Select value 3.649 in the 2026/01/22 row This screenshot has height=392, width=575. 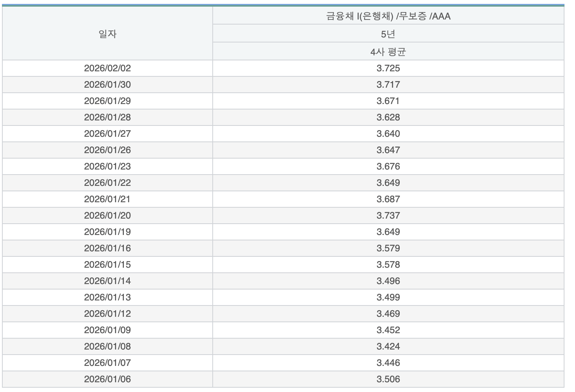point(388,183)
